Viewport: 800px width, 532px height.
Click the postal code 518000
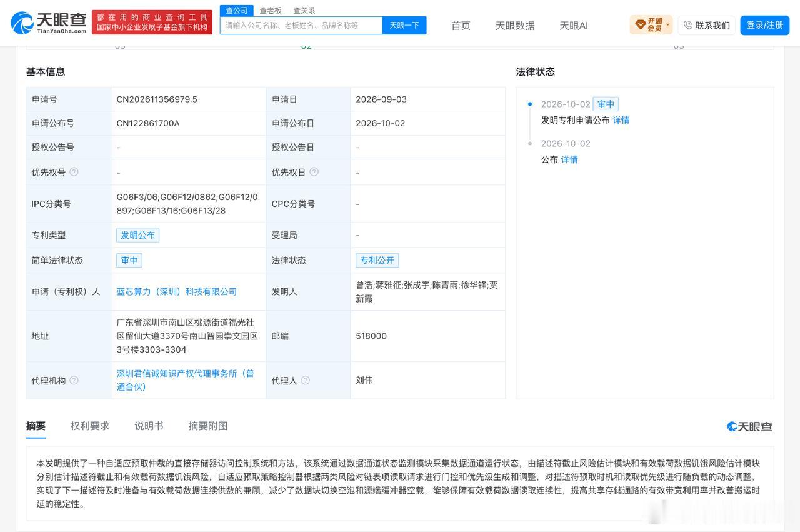[371, 336]
